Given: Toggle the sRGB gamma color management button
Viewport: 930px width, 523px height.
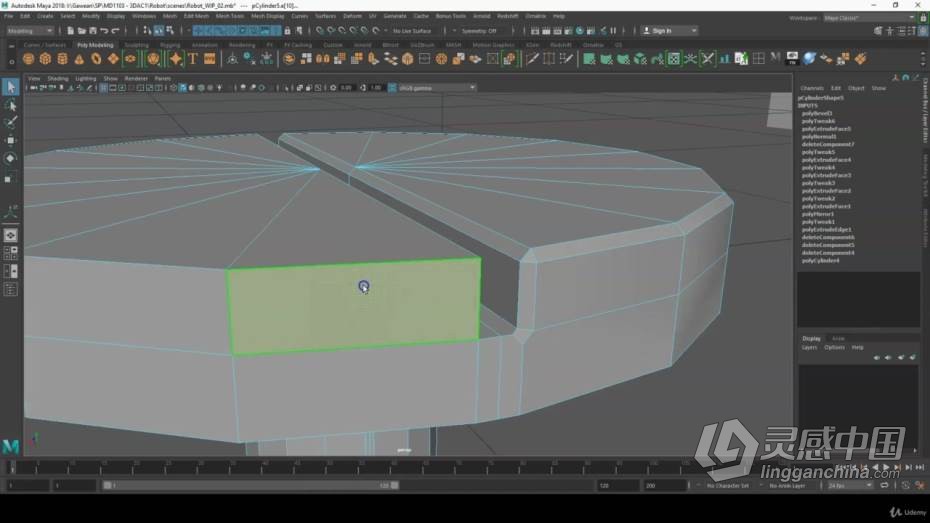Looking at the screenshot, I should [x=392, y=88].
